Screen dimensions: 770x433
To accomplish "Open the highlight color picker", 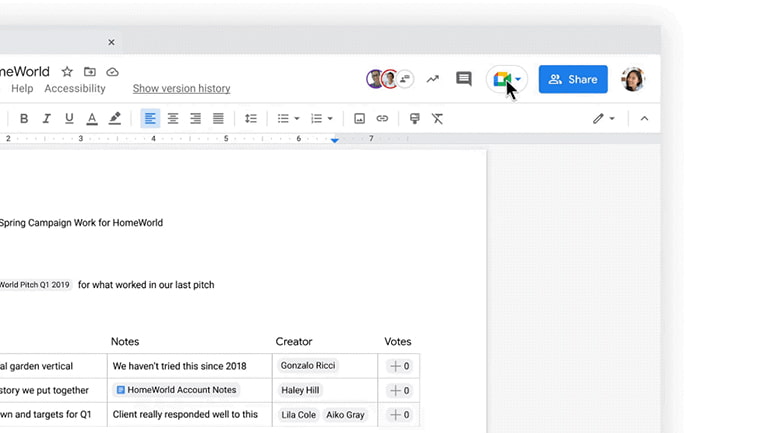I will tap(115, 118).
